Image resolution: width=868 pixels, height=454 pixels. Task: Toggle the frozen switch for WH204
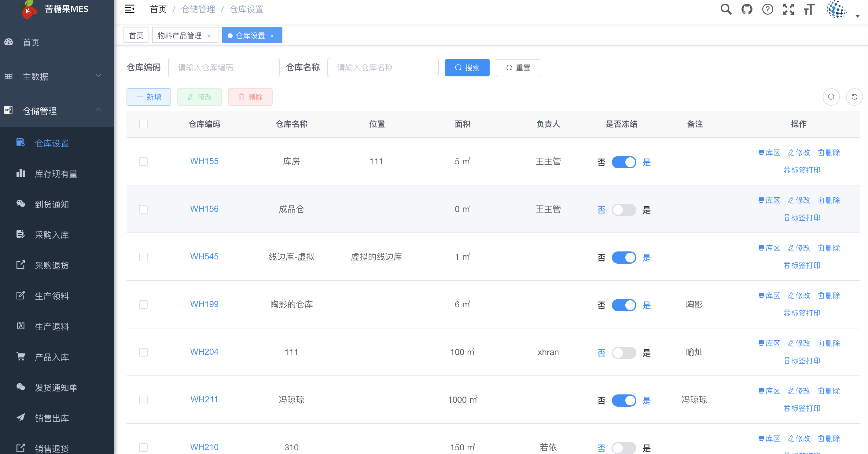[x=624, y=353]
